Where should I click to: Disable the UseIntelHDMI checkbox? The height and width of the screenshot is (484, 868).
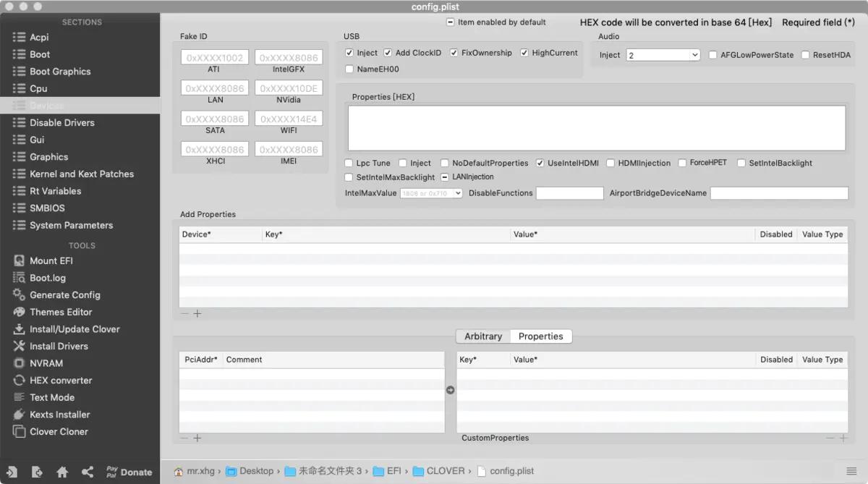tap(540, 163)
